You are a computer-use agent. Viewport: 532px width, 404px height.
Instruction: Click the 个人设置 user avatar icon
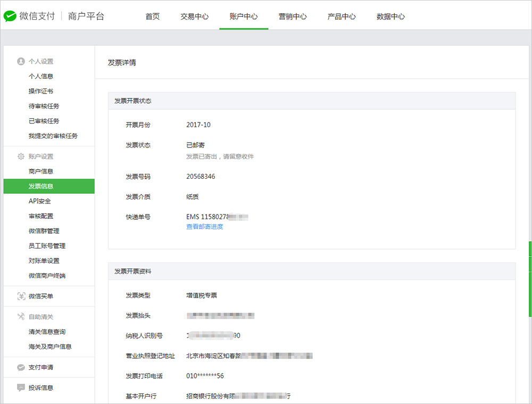coord(21,61)
